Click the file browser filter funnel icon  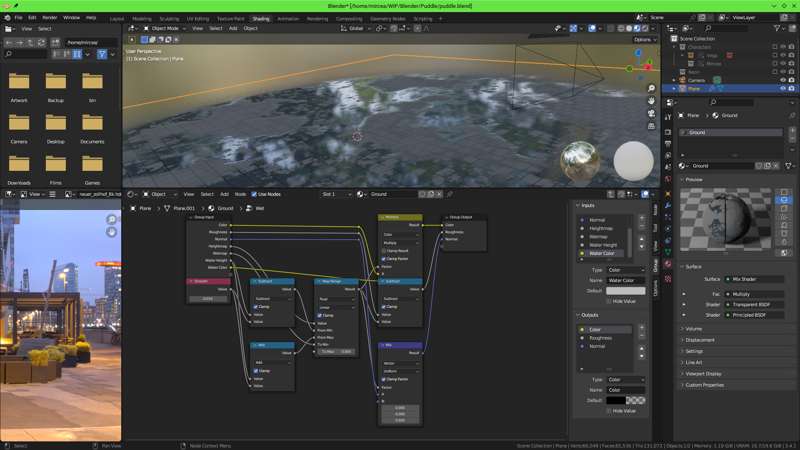pyautogui.click(x=101, y=54)
